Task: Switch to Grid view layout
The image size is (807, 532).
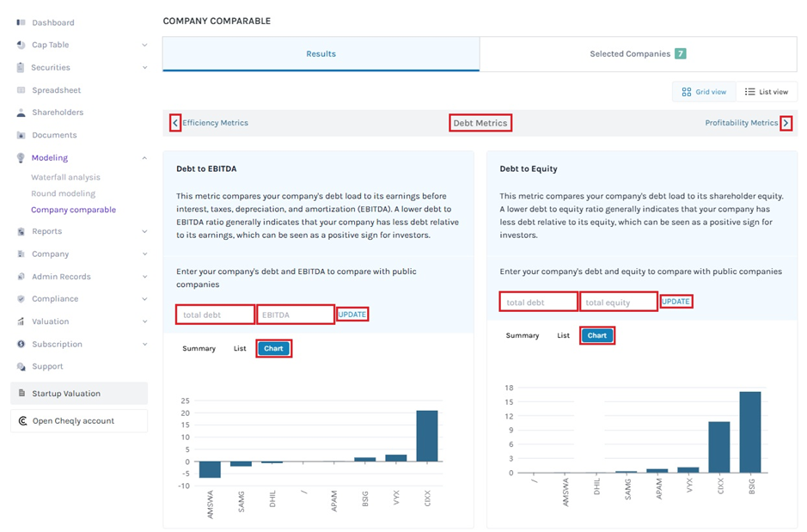Action: [704, 92]
